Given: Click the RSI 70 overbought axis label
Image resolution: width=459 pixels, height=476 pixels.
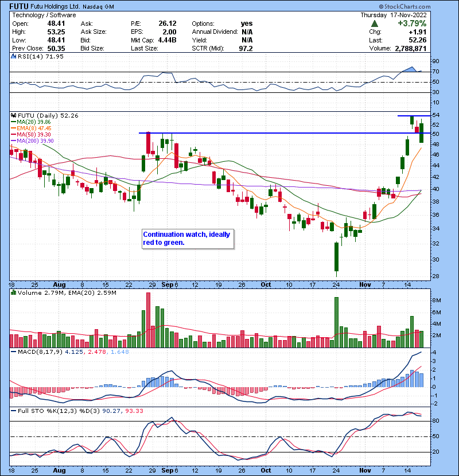Looking at the screenshot, I should pyautogui.click(x=435, y=72).
